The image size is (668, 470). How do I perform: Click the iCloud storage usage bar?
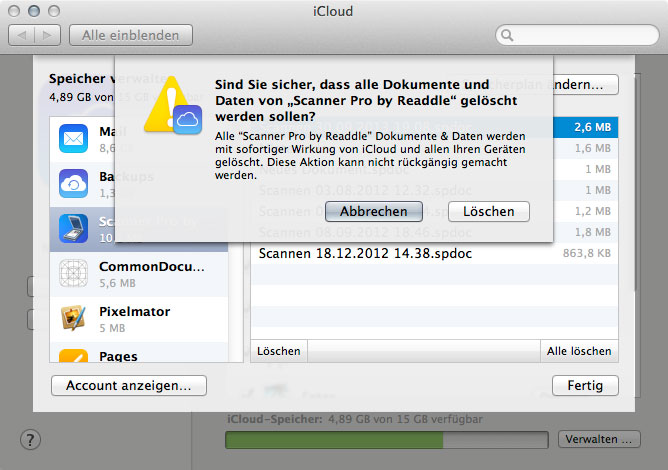pyautogui.click(x=386, y=440)
